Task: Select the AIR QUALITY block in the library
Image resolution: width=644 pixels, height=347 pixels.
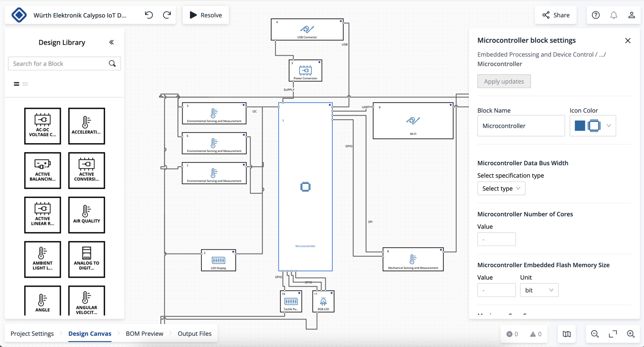Action: [x=86, y=215]
